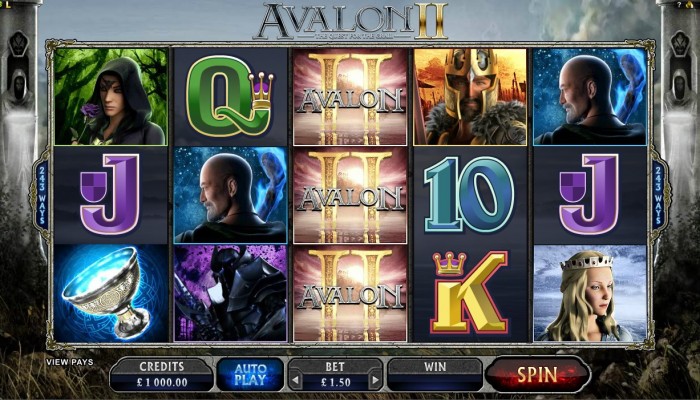Click the left 243 Ways badge
This screenshot has height=400, width=700.
[x=42, y=195]
